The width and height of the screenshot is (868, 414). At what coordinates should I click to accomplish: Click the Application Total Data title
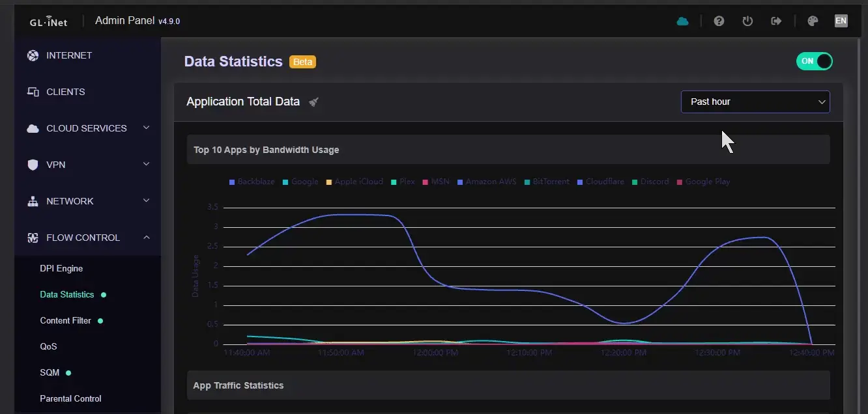pos(243,102)
